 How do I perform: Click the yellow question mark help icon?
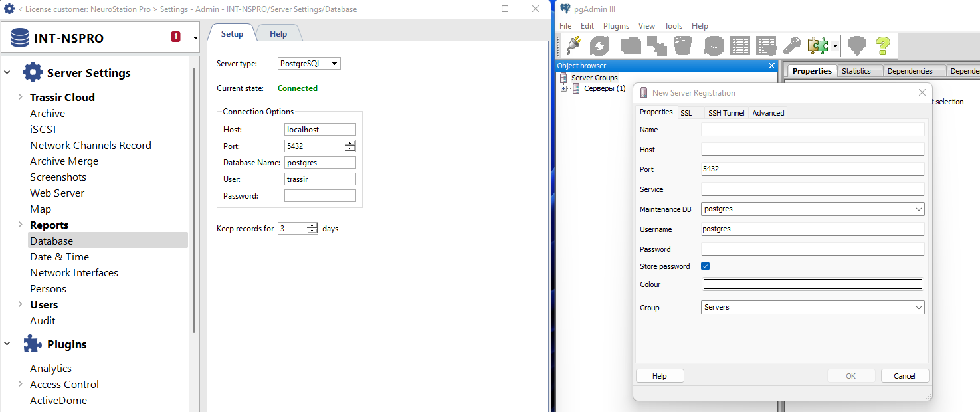(x=882, y=45)
